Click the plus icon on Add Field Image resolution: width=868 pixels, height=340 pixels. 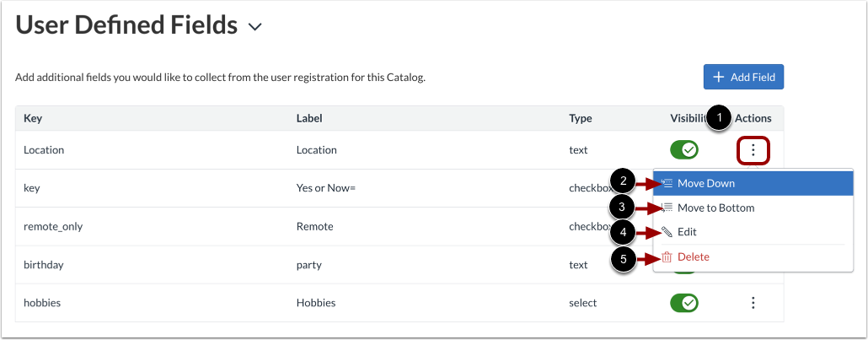click(x=719, y=77)
